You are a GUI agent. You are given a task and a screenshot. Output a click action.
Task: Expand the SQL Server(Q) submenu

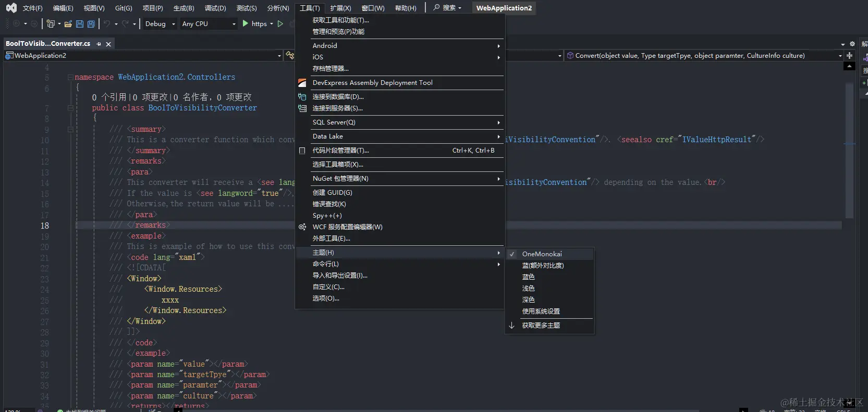pyautogui.click(x=399, y=122)
